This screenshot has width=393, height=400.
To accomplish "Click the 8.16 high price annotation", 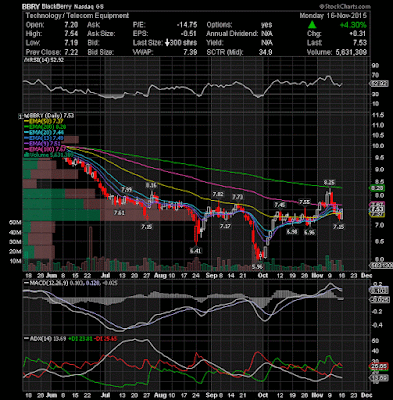I will [x=151, y=185].
